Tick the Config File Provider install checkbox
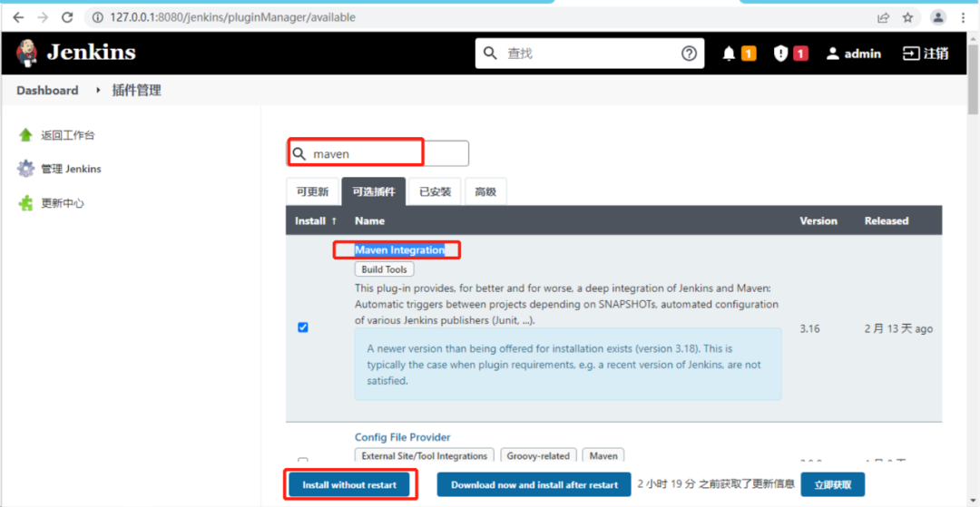The width and height of the screenshot is (980, 507). point(303,462)
